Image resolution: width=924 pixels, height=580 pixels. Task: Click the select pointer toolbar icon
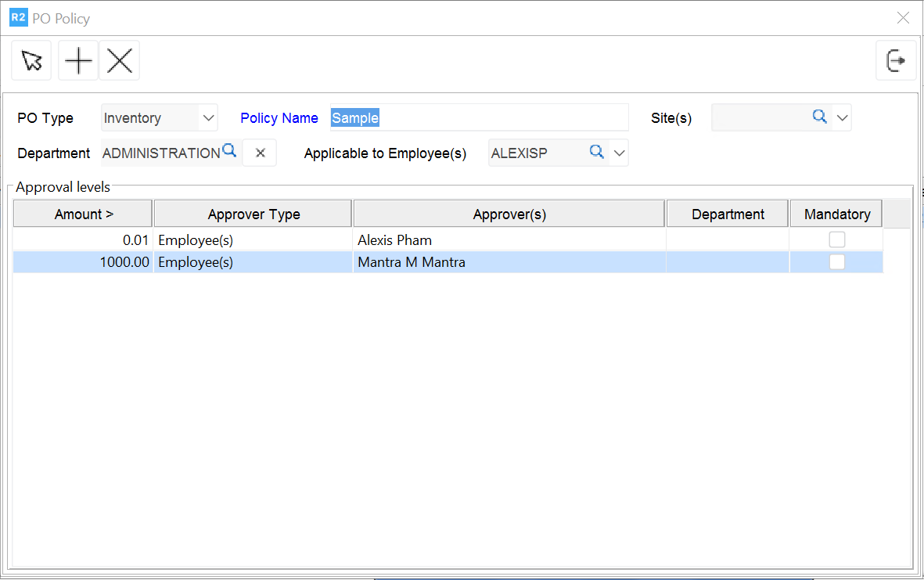click(31, 61)
